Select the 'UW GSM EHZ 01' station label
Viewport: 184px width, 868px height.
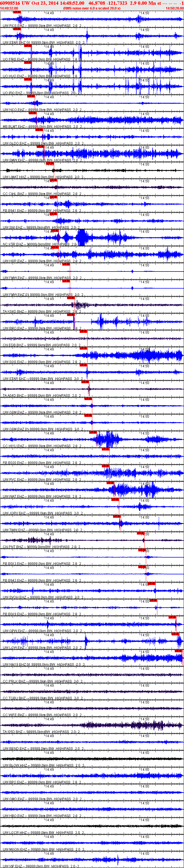pyautogui.click(x=17, y=430)
